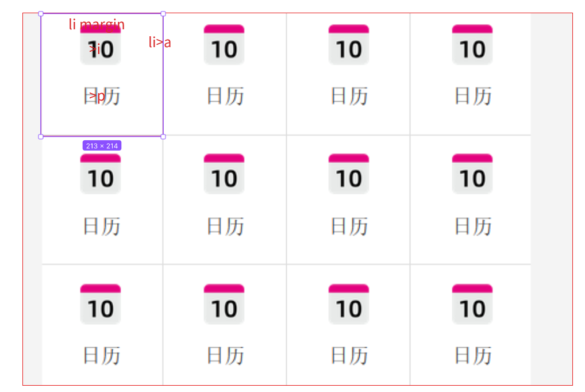Image resolution: width=585 pixels, height=392 pixels.
Task: Click the 213 × 214 size badge
Action: (102, 146)
